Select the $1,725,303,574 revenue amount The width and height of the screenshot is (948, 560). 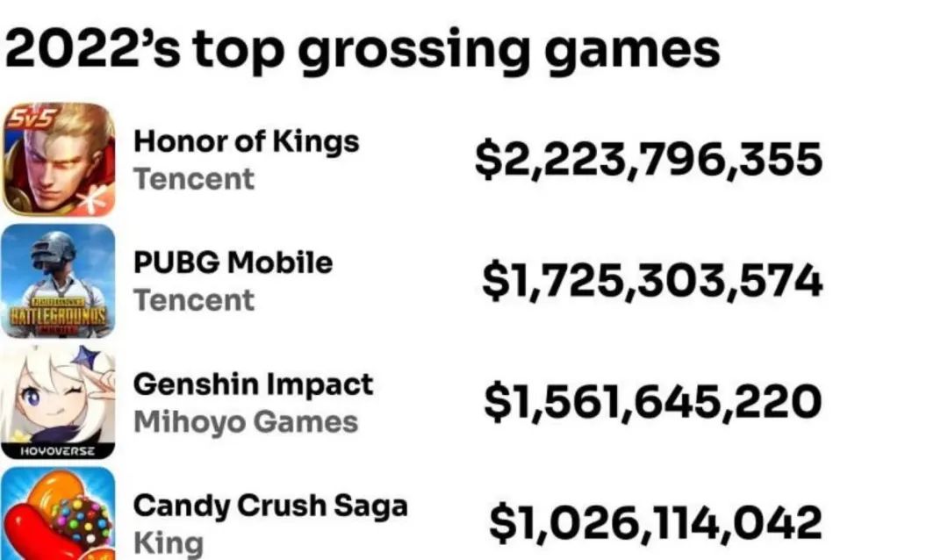[652, 281]
